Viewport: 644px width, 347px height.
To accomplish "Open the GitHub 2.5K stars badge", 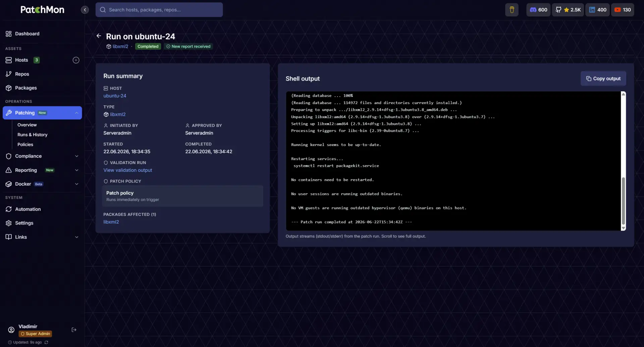I will pyautogui.click(x=568, y=10).
